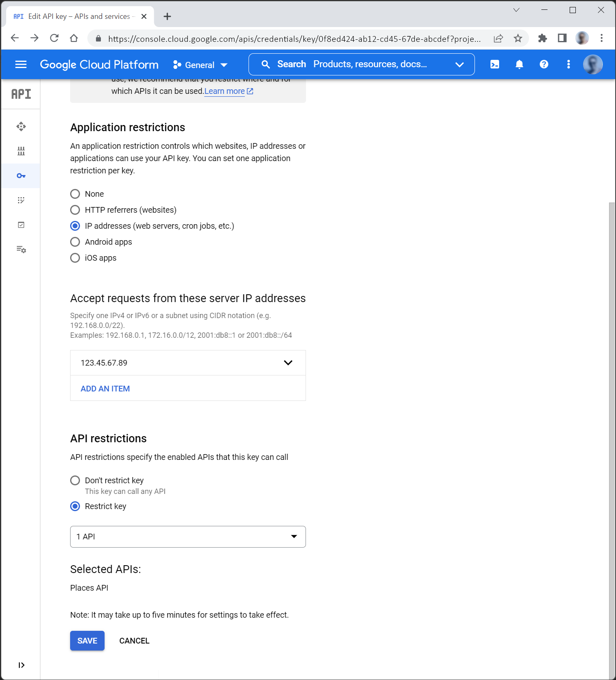
Task: Select Don't restrict key option
Action: click(75, 480)
